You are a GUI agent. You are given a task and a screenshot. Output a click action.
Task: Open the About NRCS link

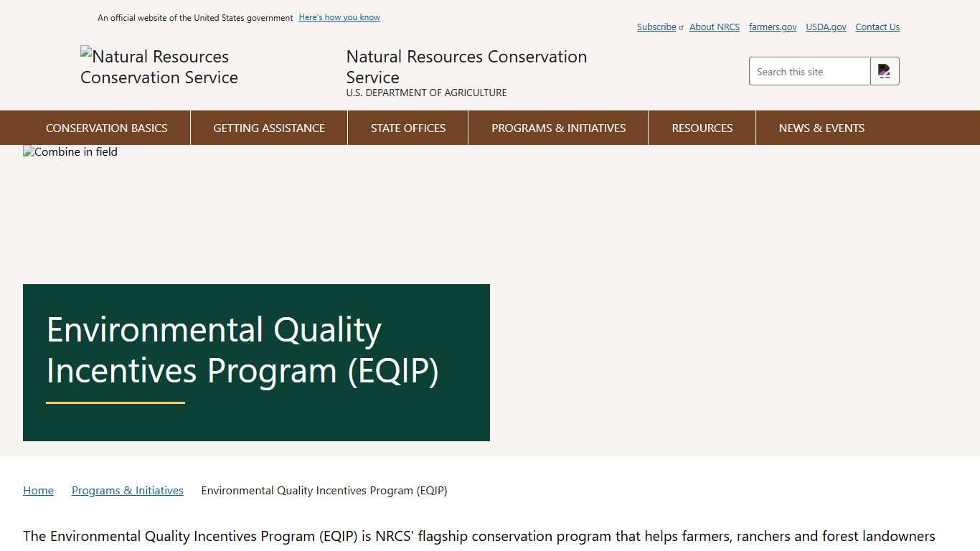(714, 27)
